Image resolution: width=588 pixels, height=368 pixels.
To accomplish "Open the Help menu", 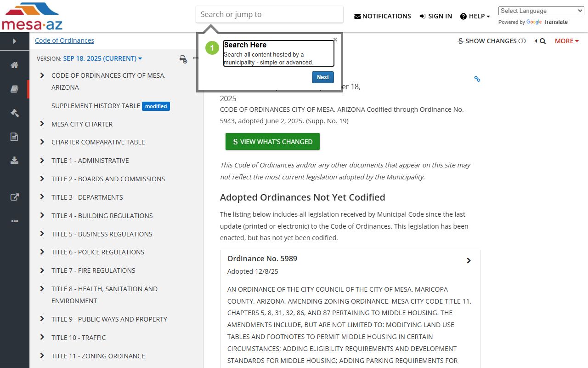I will coord(475,16).
